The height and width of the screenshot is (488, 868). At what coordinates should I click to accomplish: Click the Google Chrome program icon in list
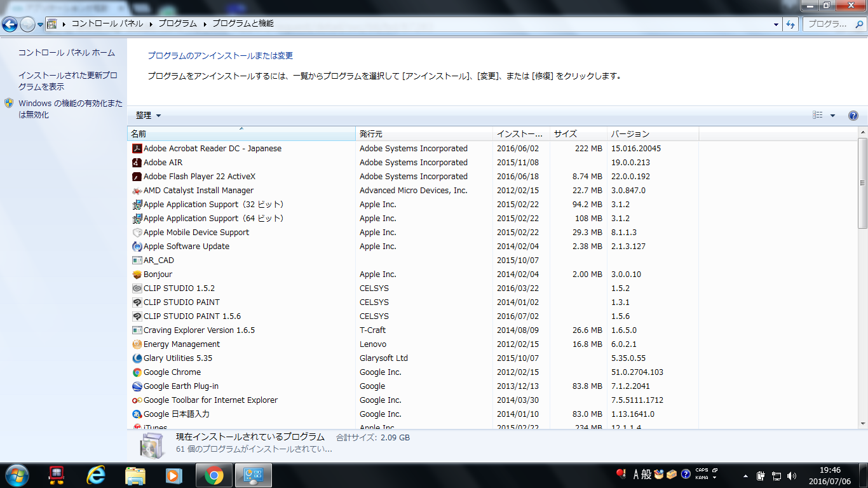[x=137, y=372]
